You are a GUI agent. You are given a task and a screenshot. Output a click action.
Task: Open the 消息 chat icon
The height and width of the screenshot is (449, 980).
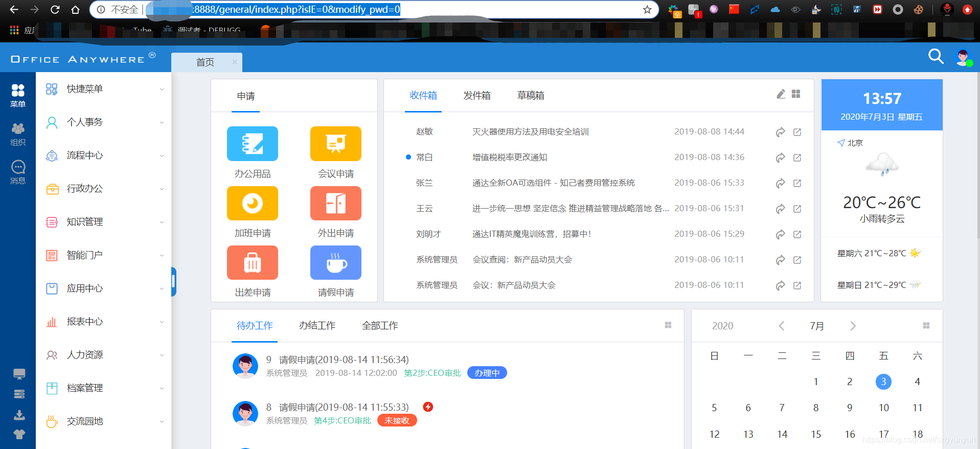pos(18,172)
